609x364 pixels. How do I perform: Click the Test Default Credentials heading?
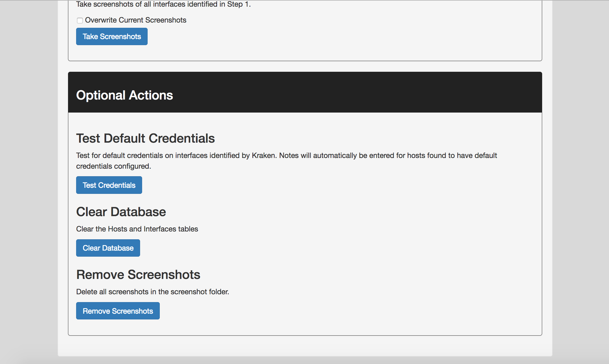coord(145,138)
